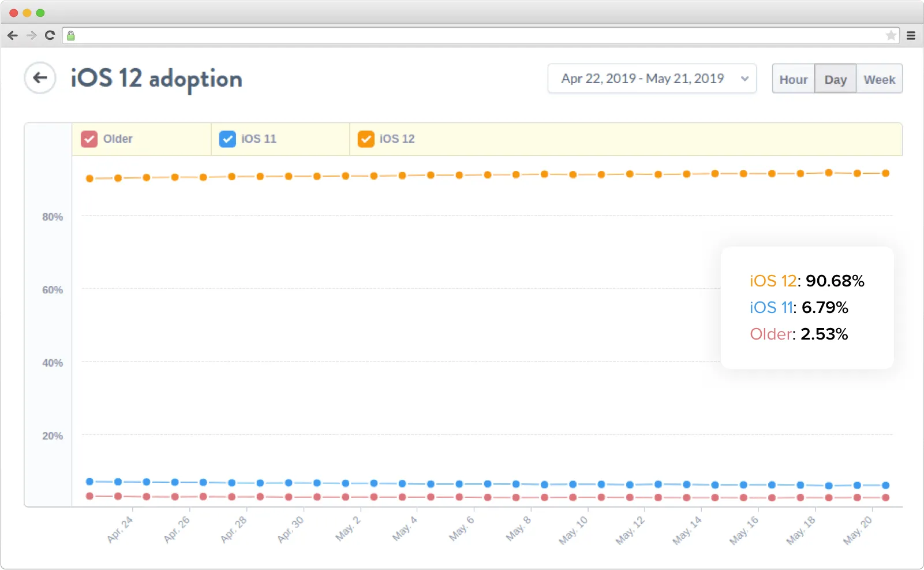Click the green padlock security icon
The height and width of the screenshot is (570, 924).
pyautogui.click(x=71, y=36)
